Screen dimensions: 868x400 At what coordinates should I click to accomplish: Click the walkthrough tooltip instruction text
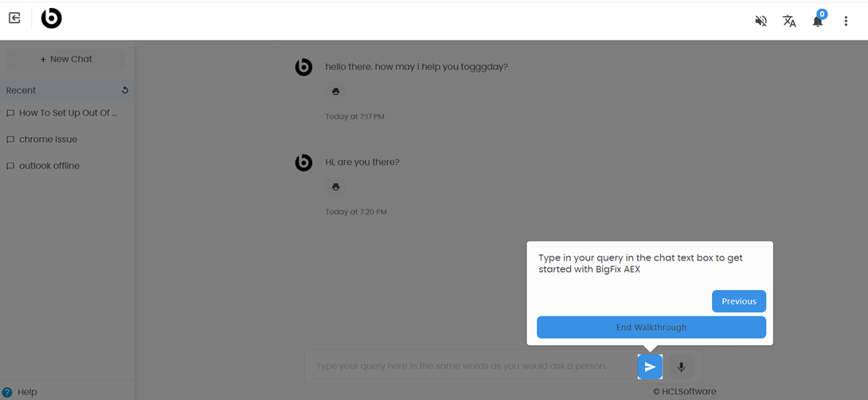pos(640,264)
